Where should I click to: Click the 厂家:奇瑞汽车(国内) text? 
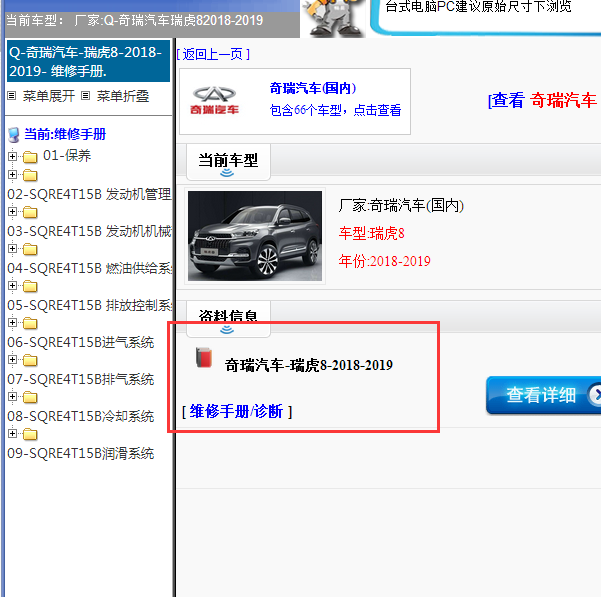click(401, 205)
